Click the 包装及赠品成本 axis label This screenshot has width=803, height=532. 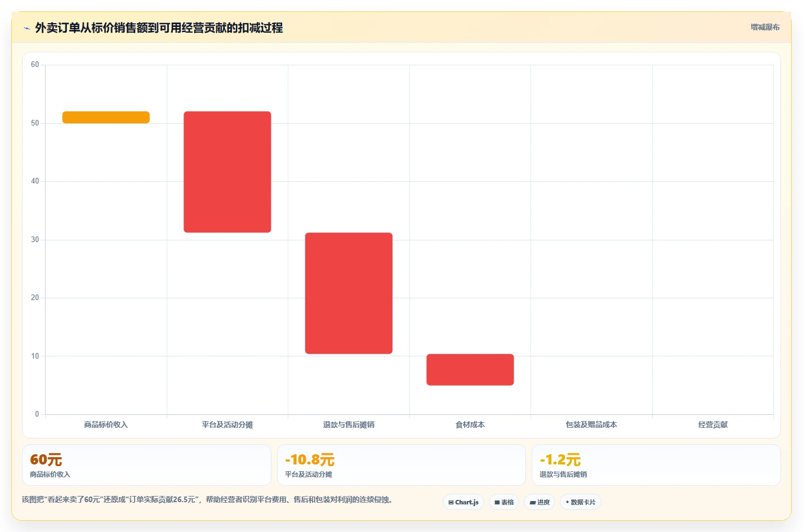(591, 424)
